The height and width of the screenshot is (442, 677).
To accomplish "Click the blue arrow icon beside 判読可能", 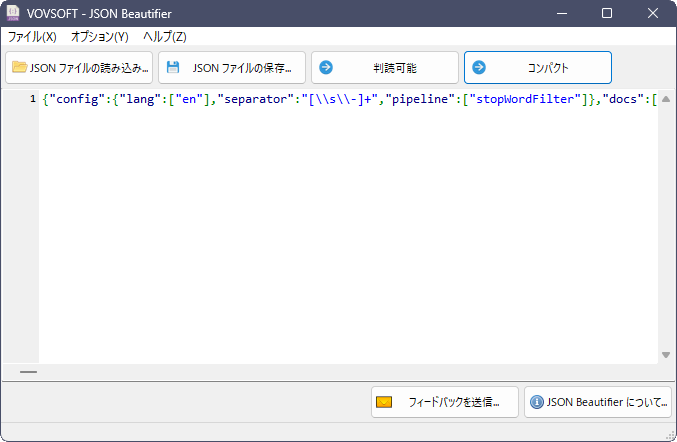I will pos(326,67).
